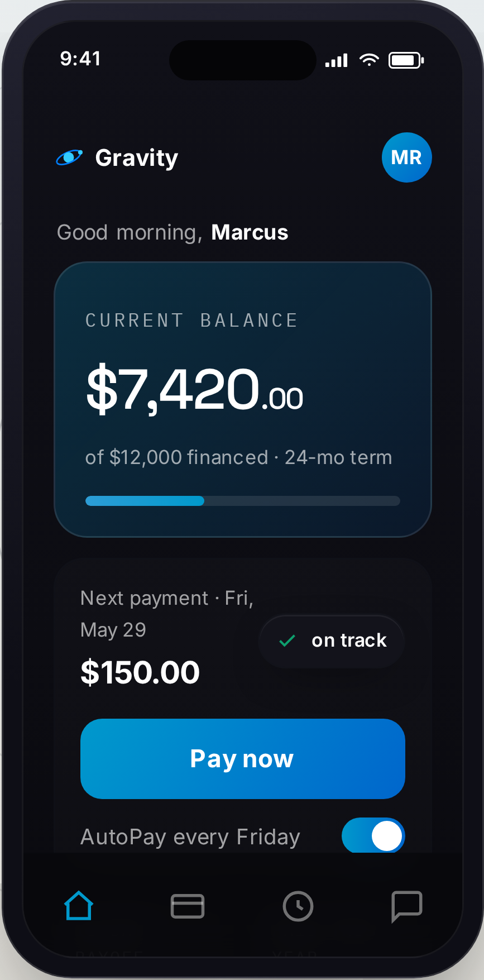484x980 pixels.
Task: Toggle AutoPay every Friday switch
Action: [x=373, y=836]
